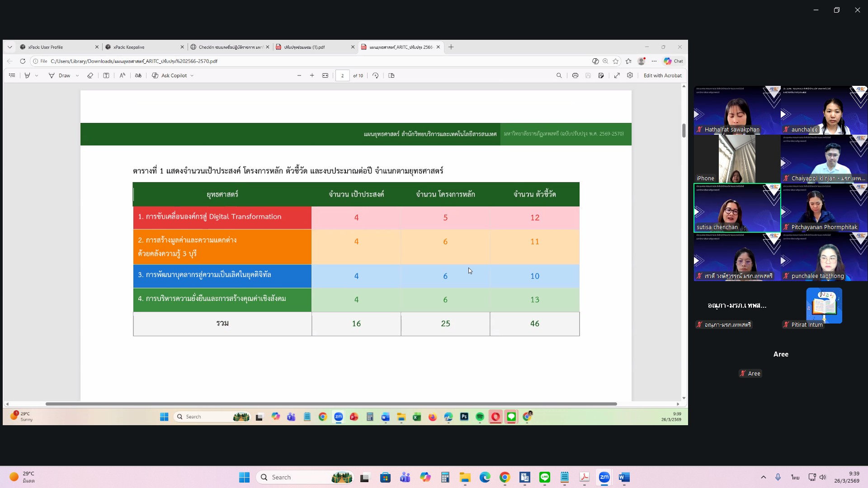
Task: Expand the Highlight tool color dropdown
Action: click(37, 75)
